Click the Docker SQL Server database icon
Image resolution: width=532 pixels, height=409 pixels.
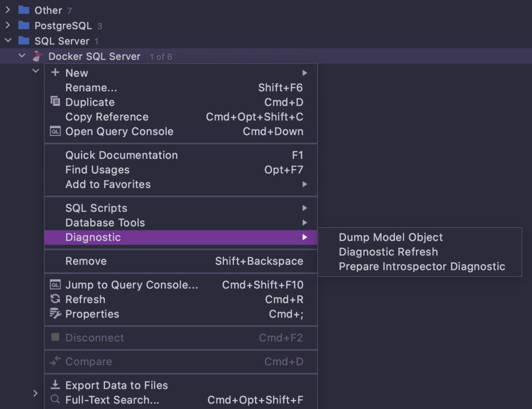(x=37, y=56)
